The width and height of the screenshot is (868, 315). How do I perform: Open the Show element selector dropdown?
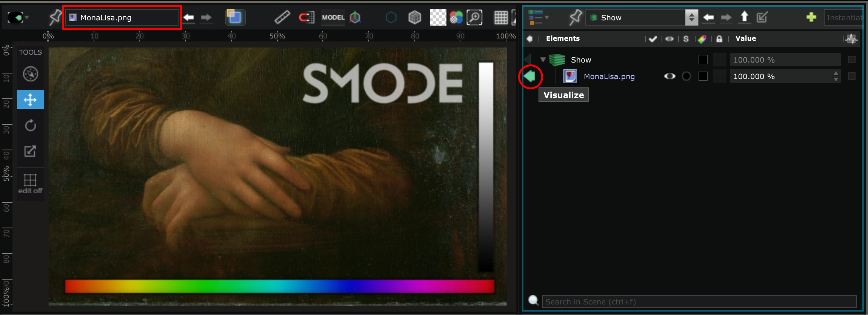pyautogui.click(x=691, y=17)
